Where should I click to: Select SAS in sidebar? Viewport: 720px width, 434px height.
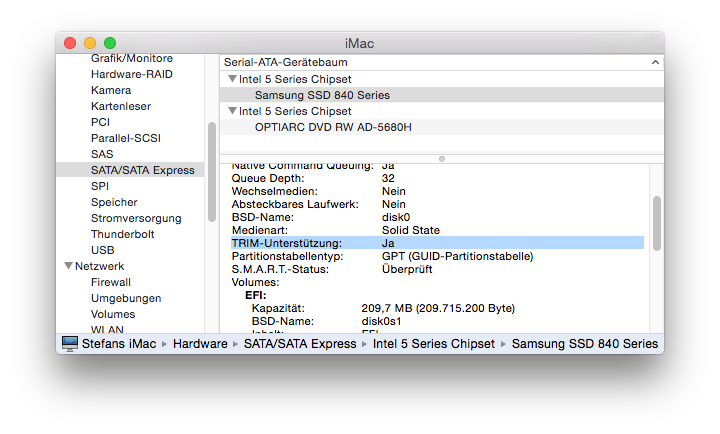[x=102, y=154]
